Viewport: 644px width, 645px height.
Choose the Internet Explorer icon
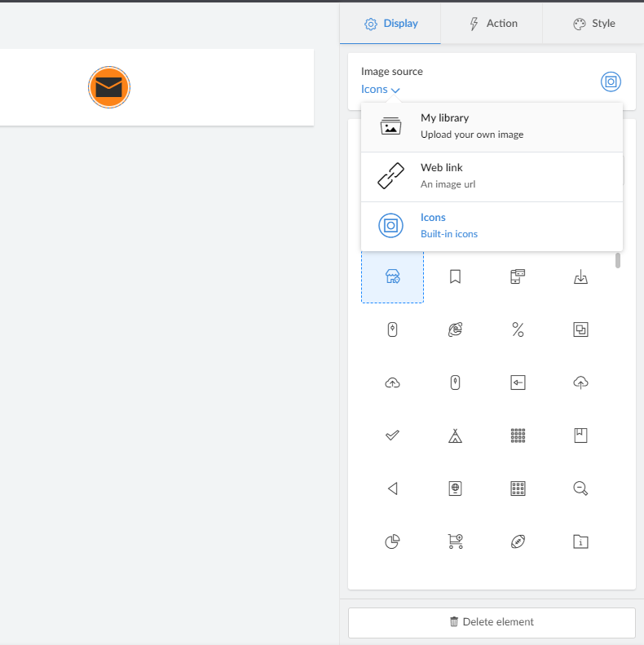pos(455,329)
